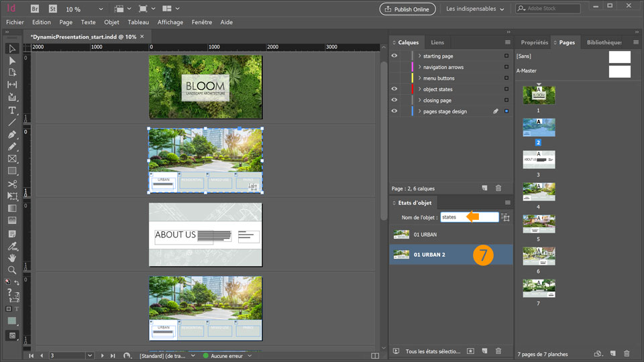Select the Scissors tool

[x=12, y=184]
